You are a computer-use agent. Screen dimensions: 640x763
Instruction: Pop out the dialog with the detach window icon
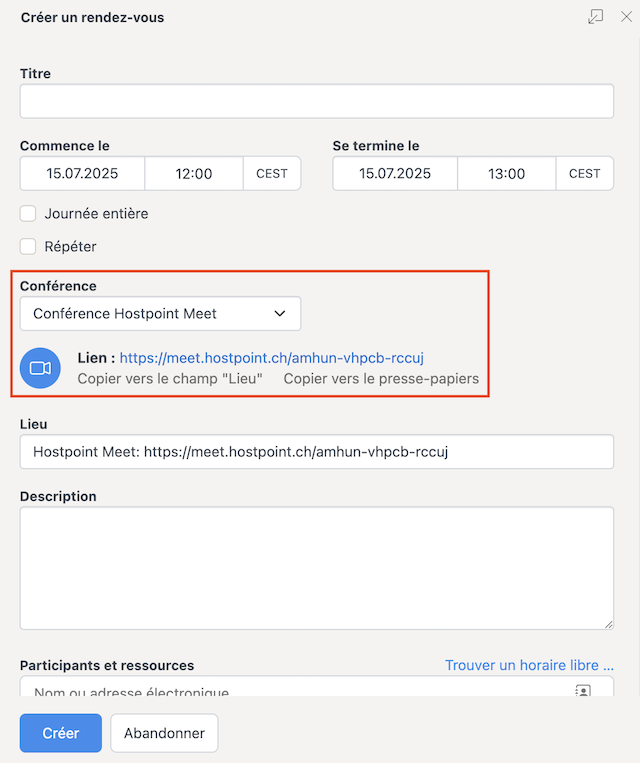coord(595,17)
